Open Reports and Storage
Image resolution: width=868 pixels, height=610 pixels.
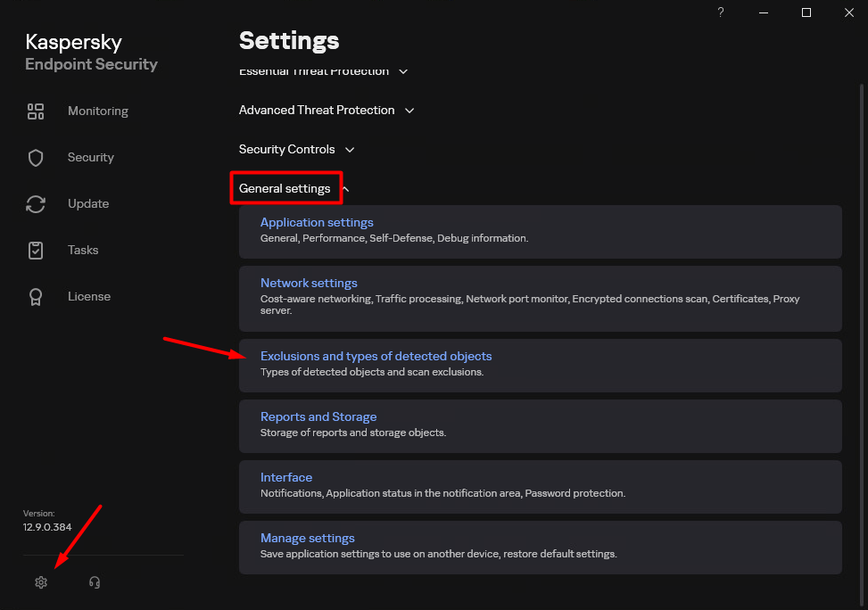click(x=318, y=416)
